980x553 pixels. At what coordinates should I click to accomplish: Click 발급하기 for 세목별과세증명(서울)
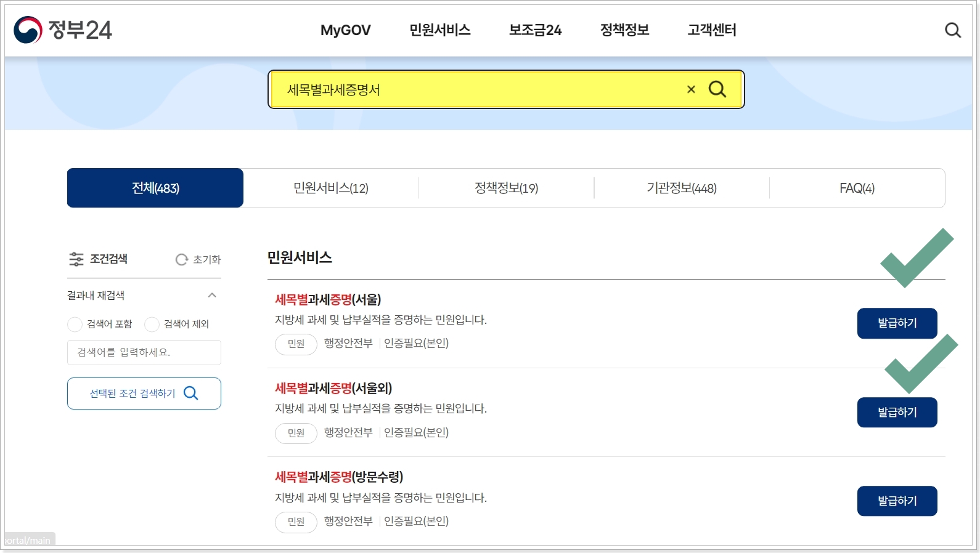897,323
